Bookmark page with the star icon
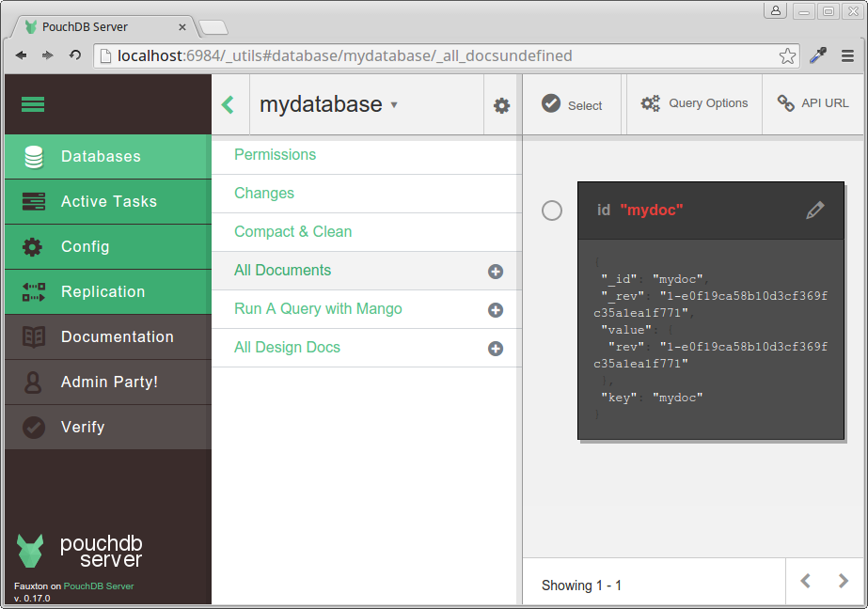Image resolution: width=868 pixels, height=609 pixels. (x=787, y=56)
